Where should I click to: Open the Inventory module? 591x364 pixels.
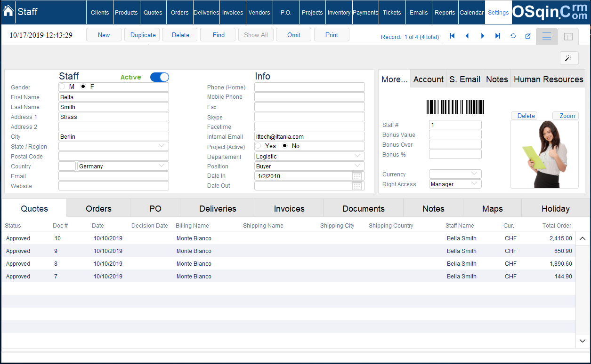pos(339,12)
